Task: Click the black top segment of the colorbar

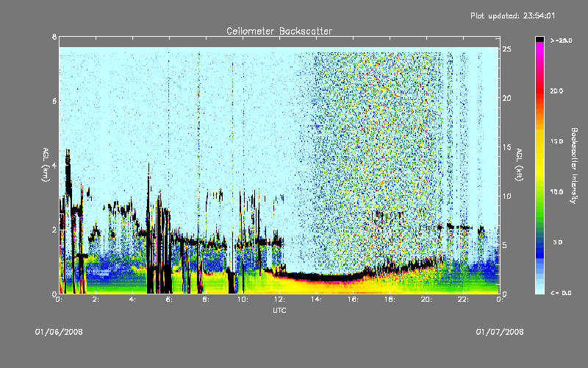Action: pyautogui.click(x=539, y=39)
